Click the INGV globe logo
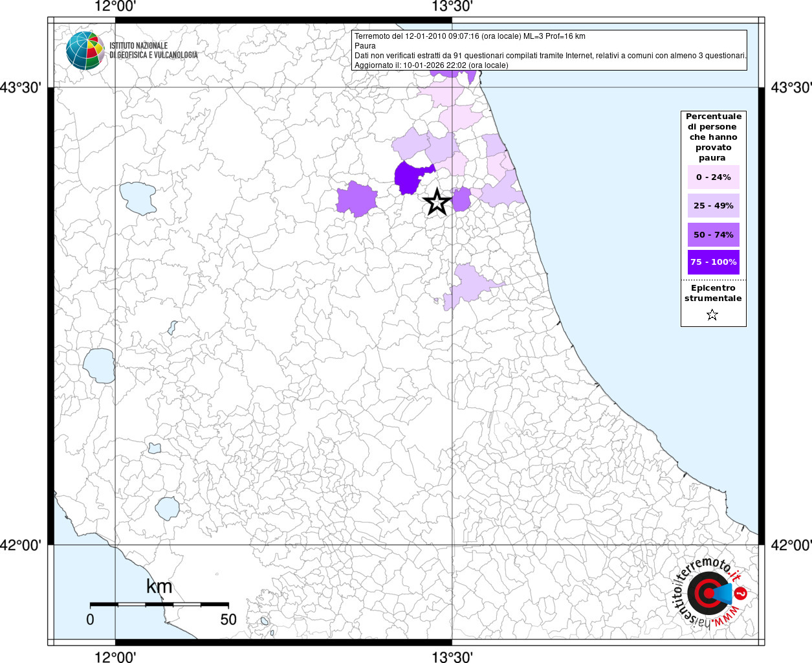812x663 pixels. point(85,50)
